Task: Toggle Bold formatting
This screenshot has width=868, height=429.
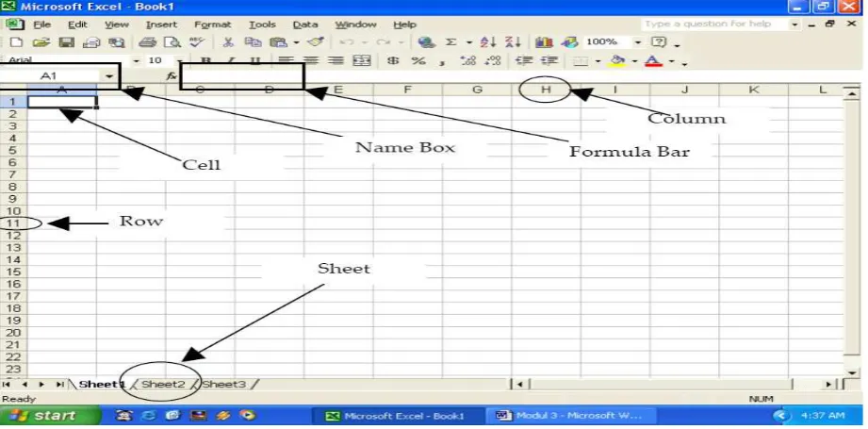Action: pyautogui.click(x=206, y=60)
